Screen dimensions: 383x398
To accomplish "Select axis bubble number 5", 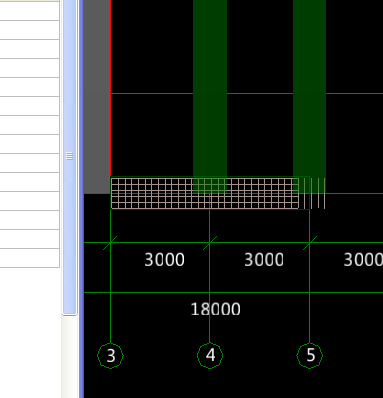I will (310, 355).
